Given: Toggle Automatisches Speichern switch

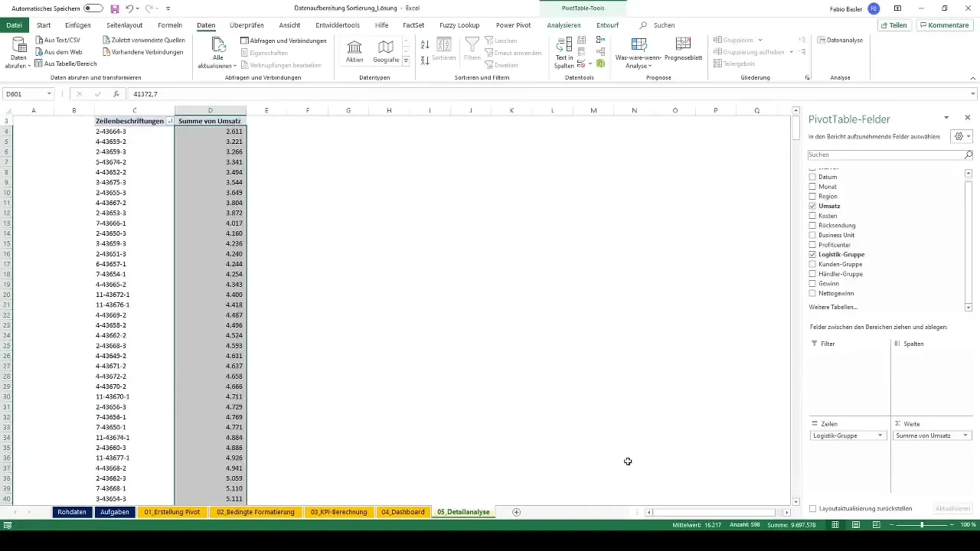Looking at the screenshot, I should [x=93, y=8].
